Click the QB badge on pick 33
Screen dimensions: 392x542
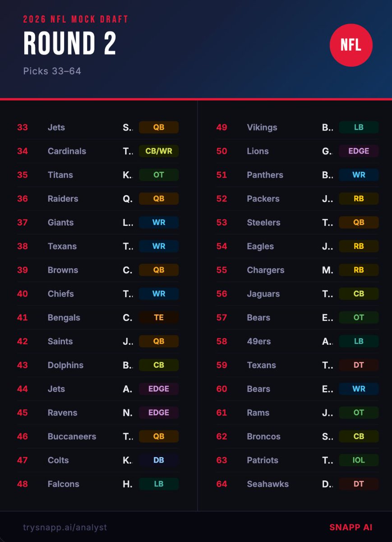point(159,127)
